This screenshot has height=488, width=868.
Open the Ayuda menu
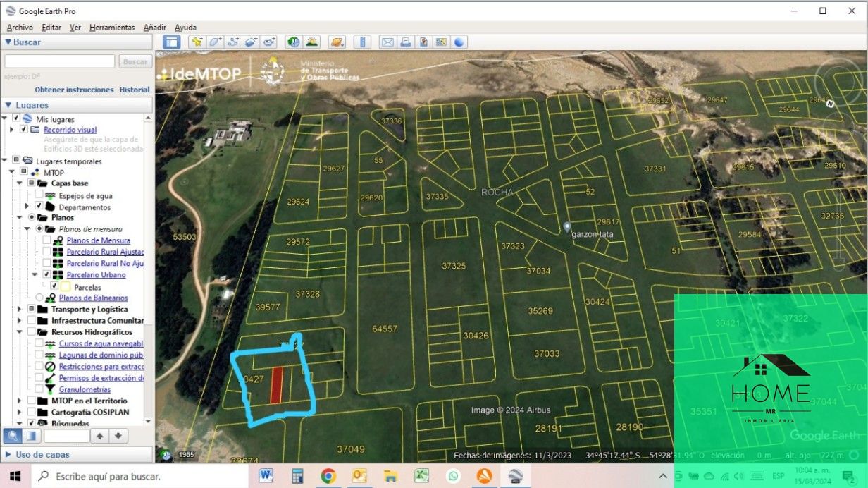click(x=185, y=27)
